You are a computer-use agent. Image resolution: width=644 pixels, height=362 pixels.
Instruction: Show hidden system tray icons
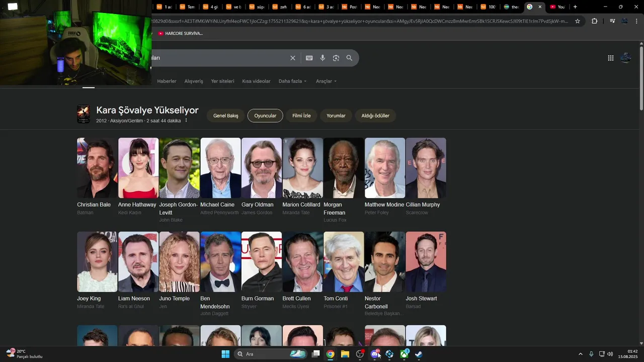point(580,354)
